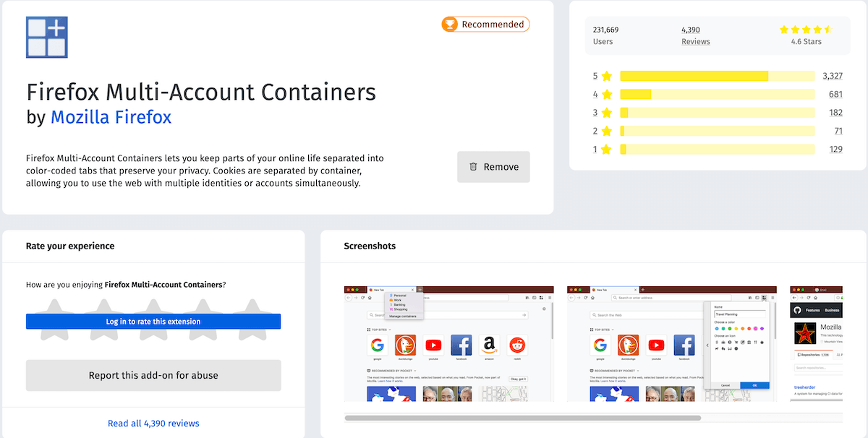Open the third screenshot showing GitHub Mozilla page
Screen dimensions: 868x438
(x=817, y=344)
